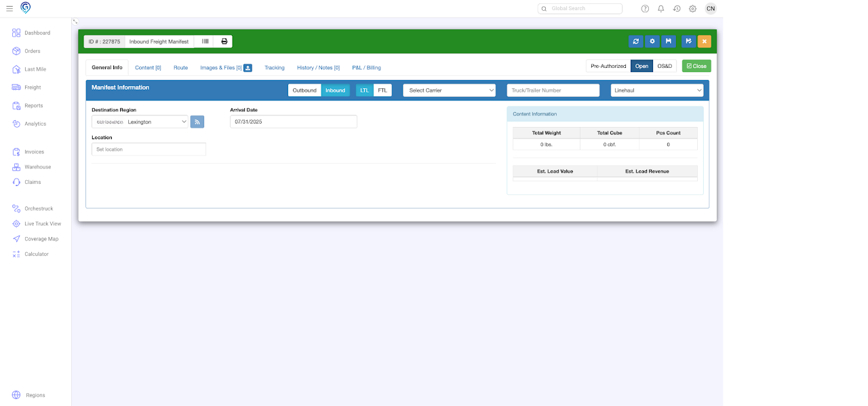This screenshot has height=406, width=868.
Task: Click the Pcs Count column header
Action: [x=668, y=133]
